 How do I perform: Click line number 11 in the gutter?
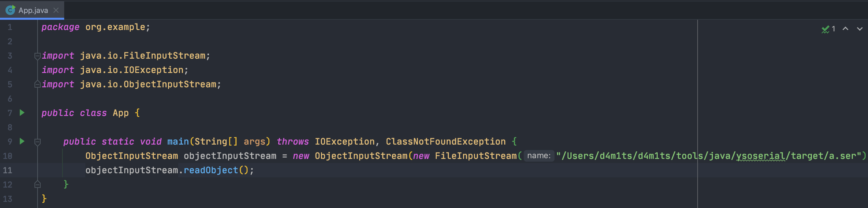pyautogui.click(x=8, y=170)
